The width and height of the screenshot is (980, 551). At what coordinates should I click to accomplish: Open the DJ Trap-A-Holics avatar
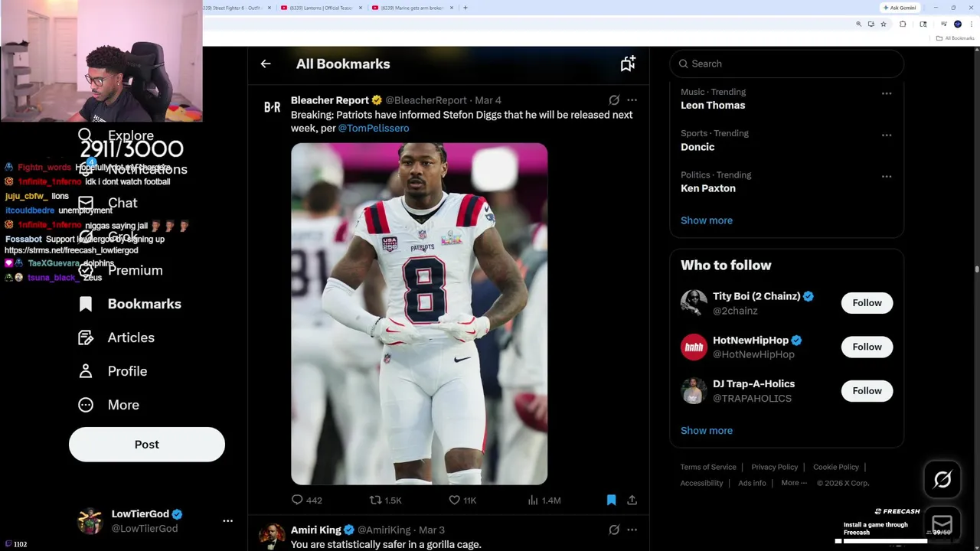coord(694,391)
